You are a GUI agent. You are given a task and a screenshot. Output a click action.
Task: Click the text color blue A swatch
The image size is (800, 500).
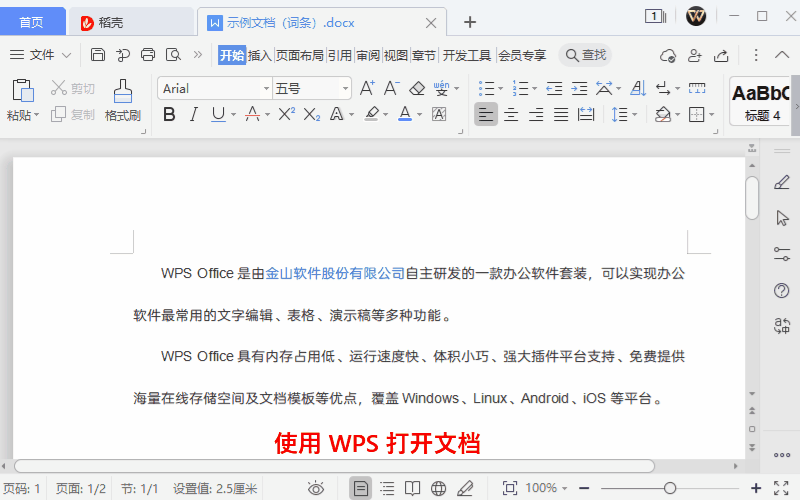[405, 114]
